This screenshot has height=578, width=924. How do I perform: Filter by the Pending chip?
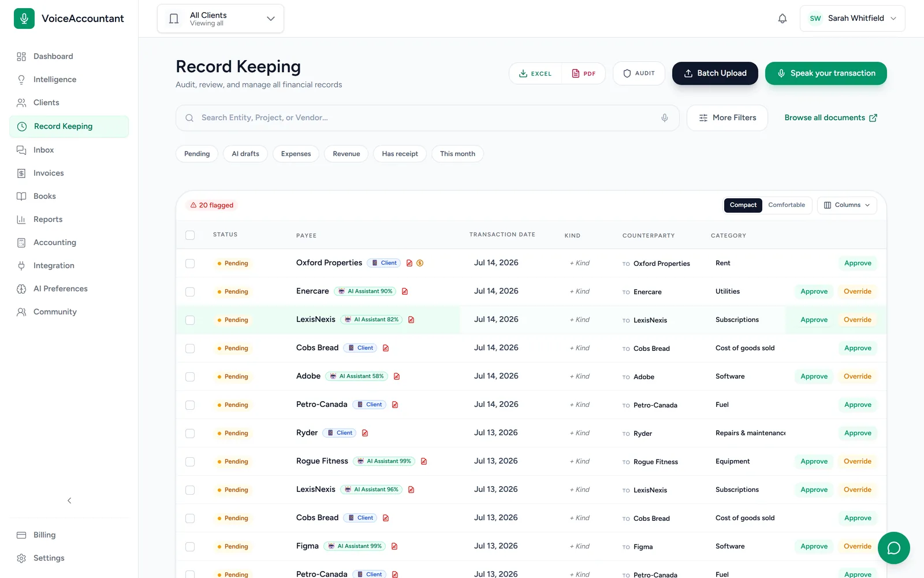[197, 154]
